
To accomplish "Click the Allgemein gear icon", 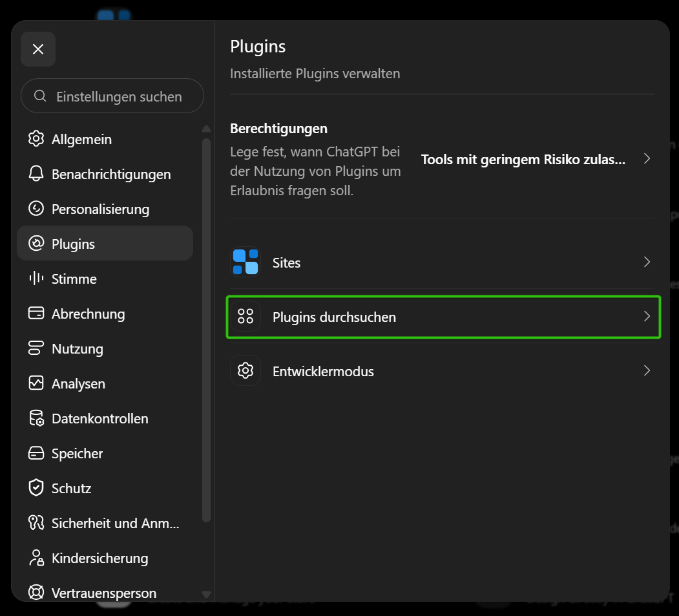I will point(36,138).
